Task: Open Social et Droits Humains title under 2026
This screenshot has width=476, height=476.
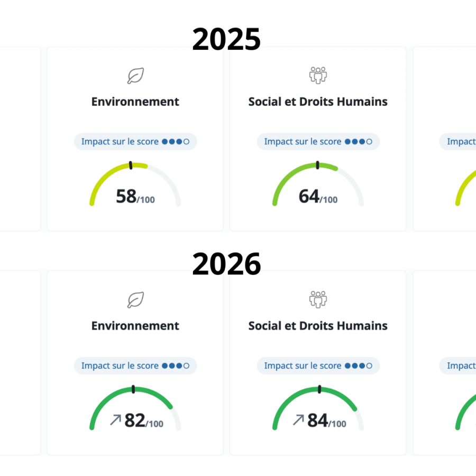Action: (318, 326)
